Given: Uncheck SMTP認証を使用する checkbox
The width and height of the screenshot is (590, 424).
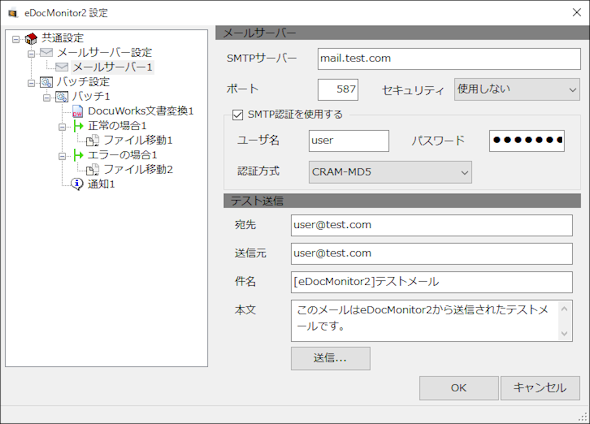Looking at the screenshot, I should coord(237,115).
